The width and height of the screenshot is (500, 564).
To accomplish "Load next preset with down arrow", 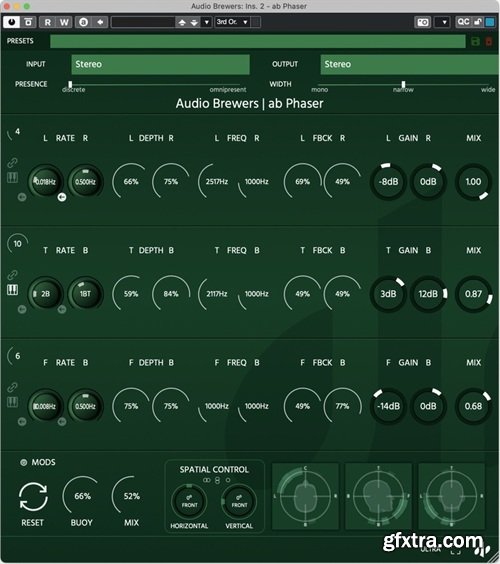I will 194,23.
